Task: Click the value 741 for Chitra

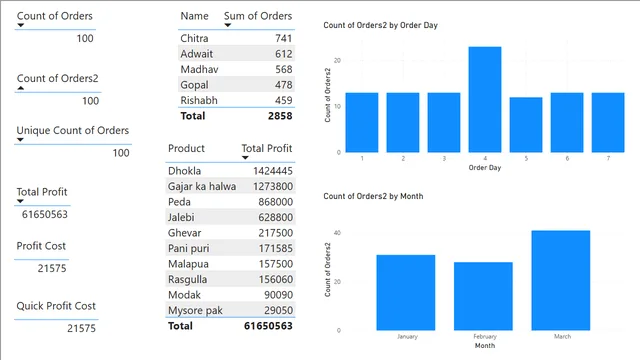Action: pyautogui.click(x=283, y=38)
